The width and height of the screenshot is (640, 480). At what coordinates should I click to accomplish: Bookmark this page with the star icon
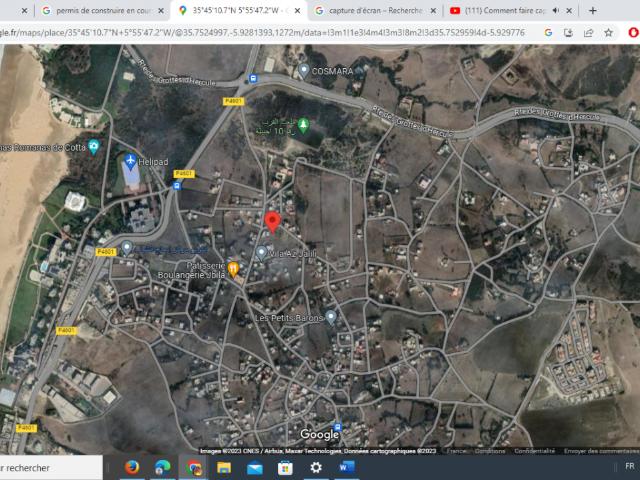(608, 32)
